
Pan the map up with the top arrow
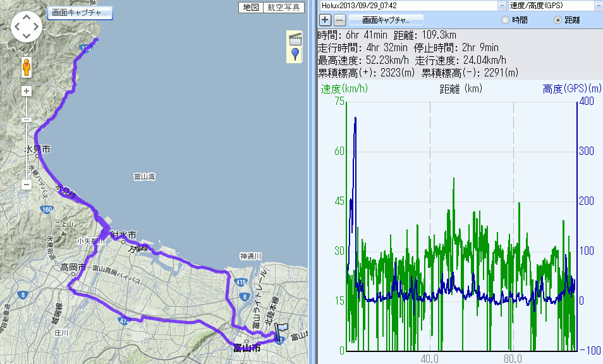pos(27,17)
